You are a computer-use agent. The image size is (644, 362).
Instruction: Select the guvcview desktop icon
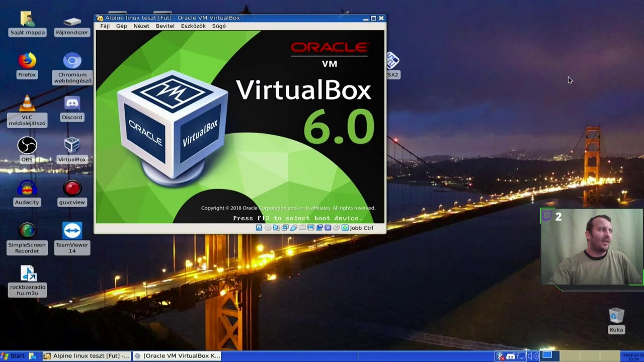click(x=72, y=193)
